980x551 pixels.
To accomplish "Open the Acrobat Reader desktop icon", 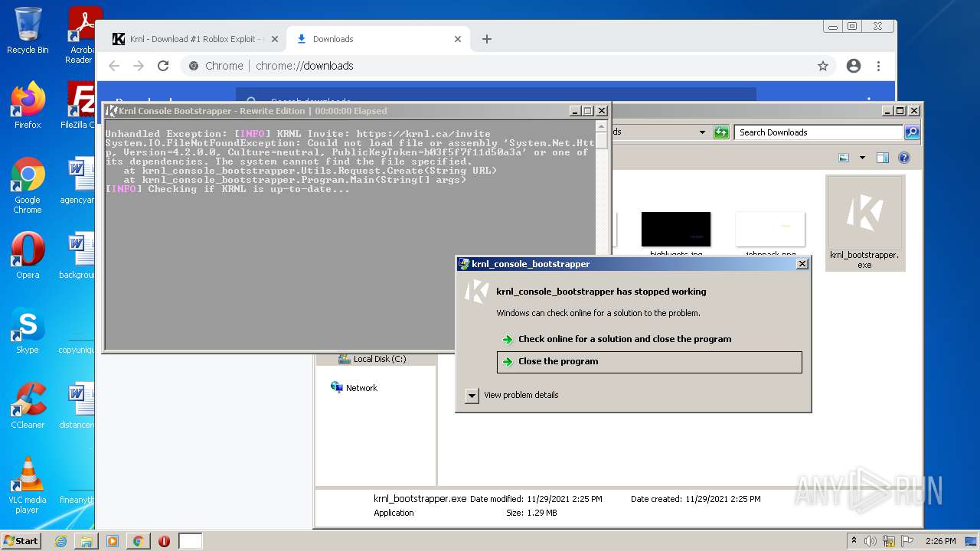I will coord(83,34).
